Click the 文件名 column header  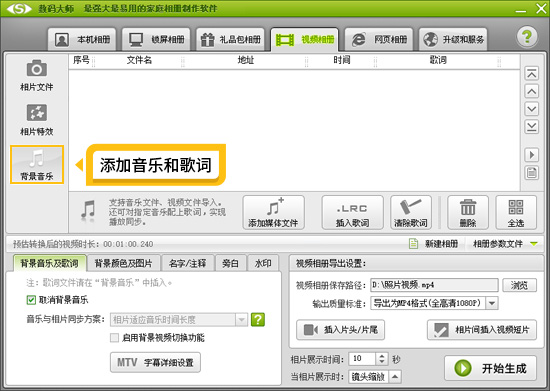tap(139, 61)
